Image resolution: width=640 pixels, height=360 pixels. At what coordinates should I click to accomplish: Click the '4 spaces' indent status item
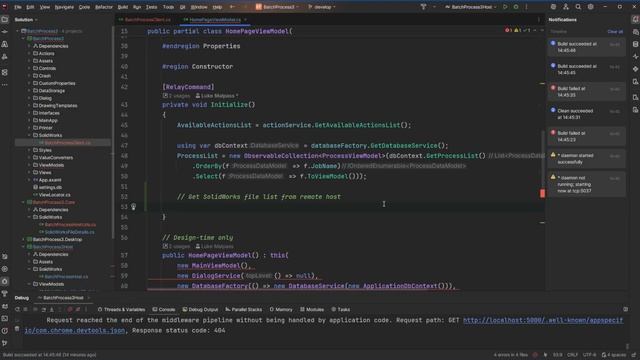(x=614, y=355)
